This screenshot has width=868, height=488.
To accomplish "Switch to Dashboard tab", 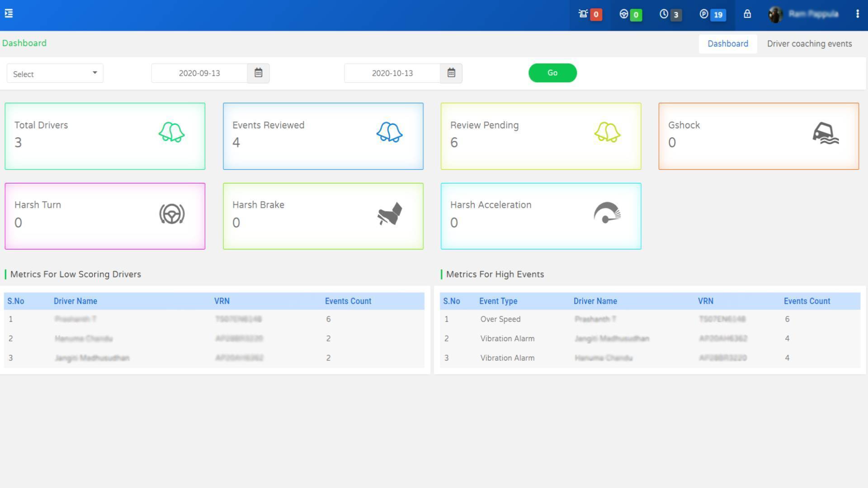I will click(728, 43).
